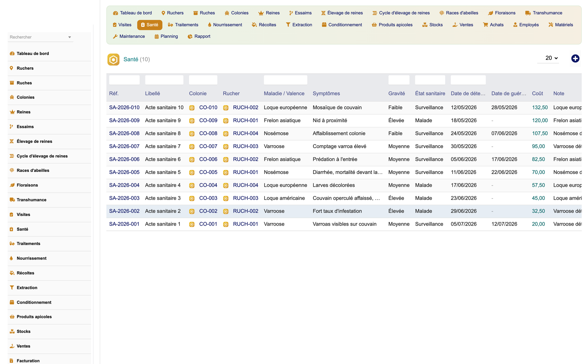Open the Employés tab

click(526, 25)
